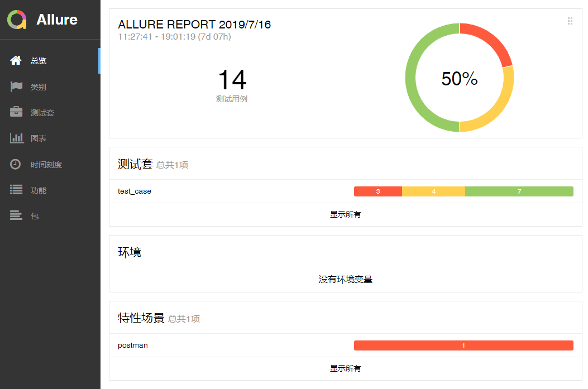Viewport: 588px width, 389px height.
Task: Open the 包 packages page
Action: 50,216
